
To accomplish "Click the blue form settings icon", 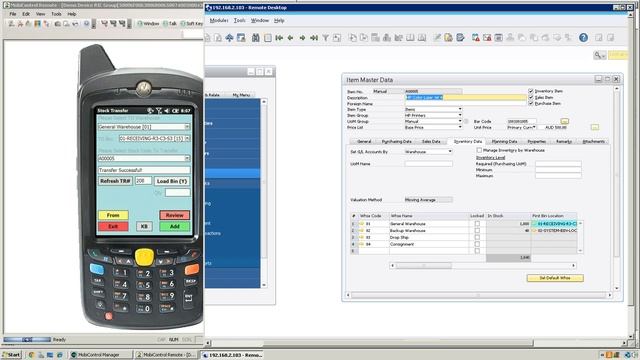I will pos(460,38).
